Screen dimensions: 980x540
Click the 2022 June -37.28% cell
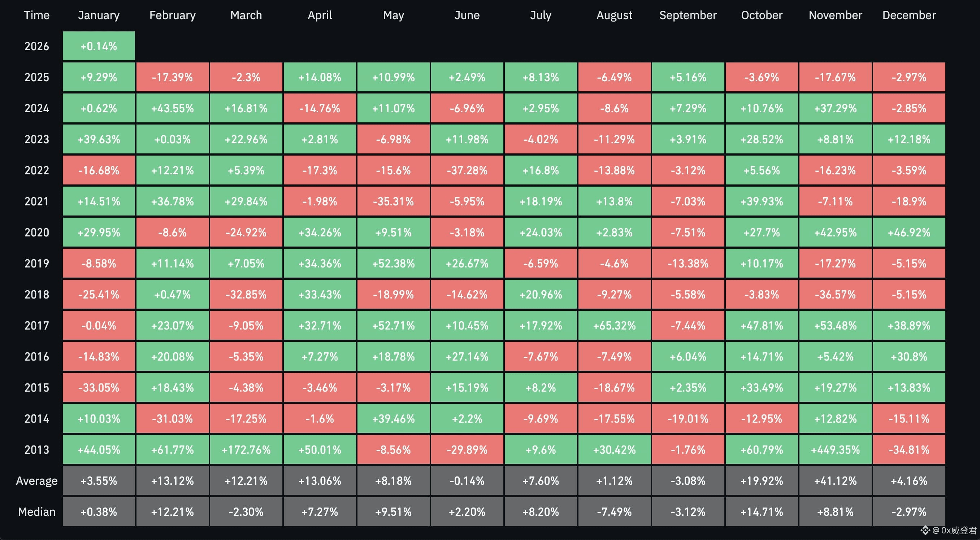click(x=467, y=170)
